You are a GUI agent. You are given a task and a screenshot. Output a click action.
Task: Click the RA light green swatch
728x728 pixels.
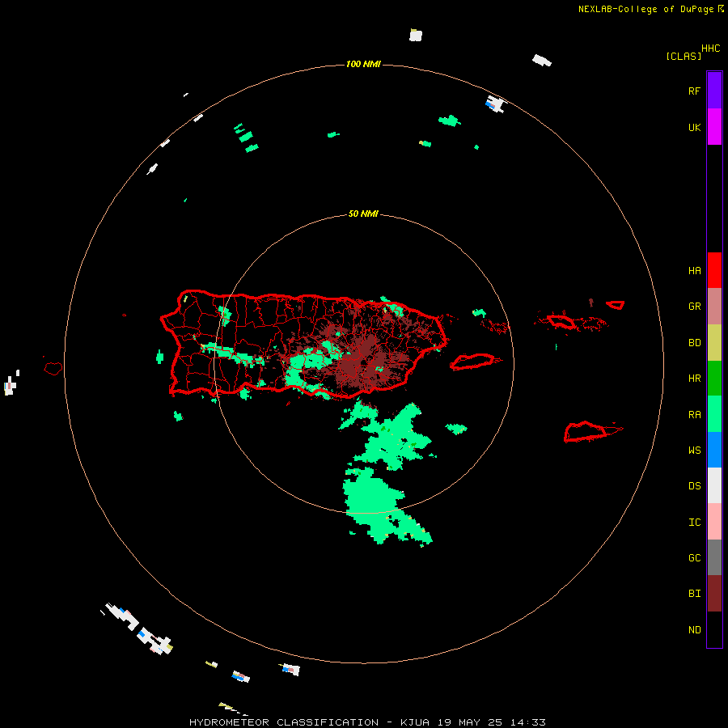[x=714, y=414]
